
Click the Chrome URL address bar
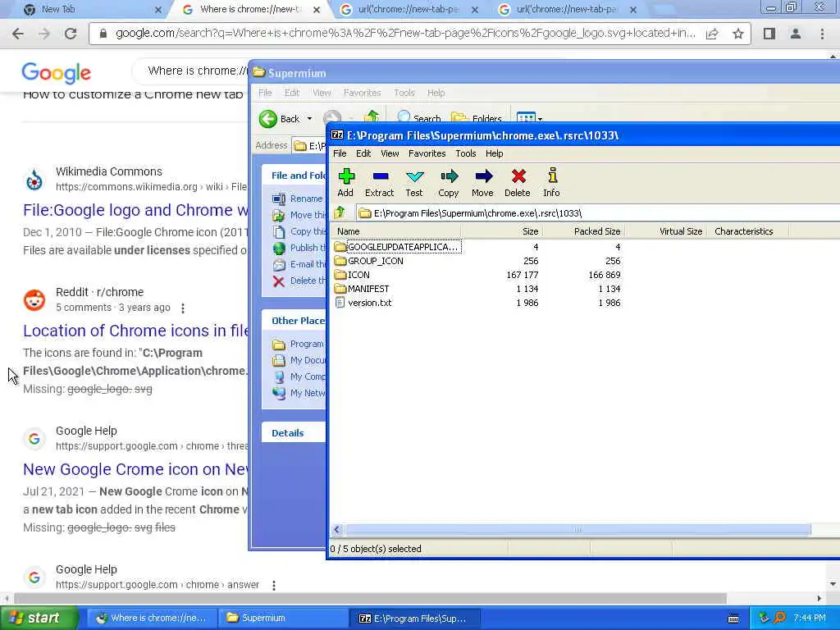[x=405, y=34]
